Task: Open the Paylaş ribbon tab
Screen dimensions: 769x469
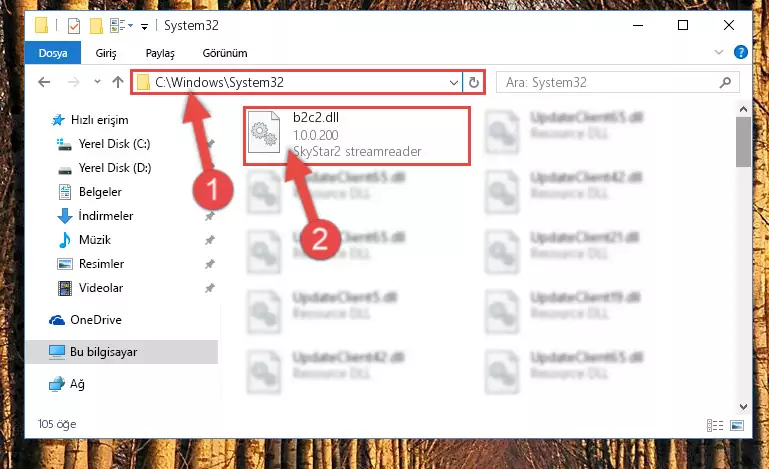Action: pos(160,53)
